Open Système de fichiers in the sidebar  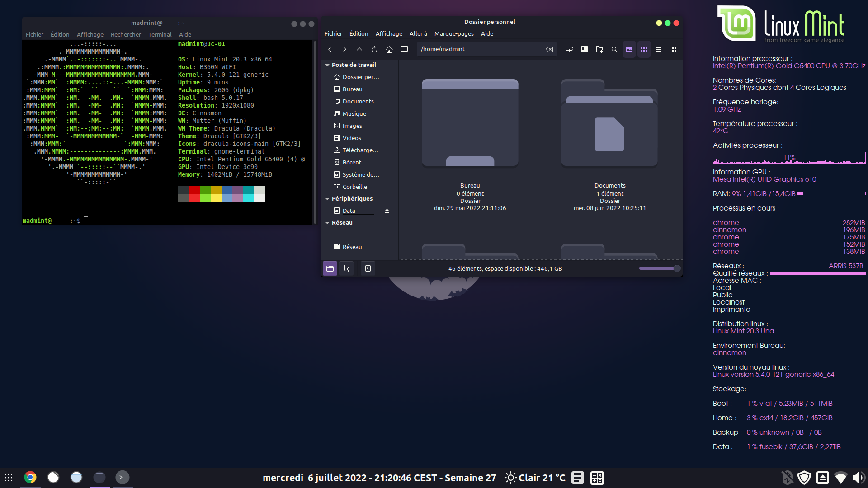coord(360,175)
